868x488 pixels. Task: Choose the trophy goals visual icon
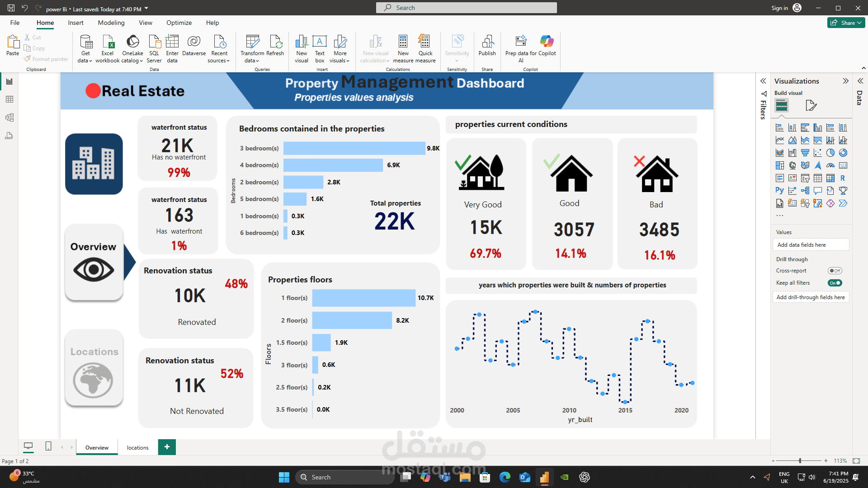pos(843,191)
